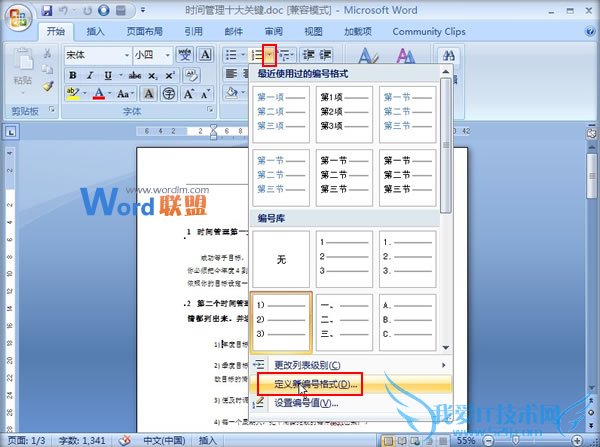Image resolution: width=600 pixels, height=447 pixels.
Task: Toggle Insert/Overtype mode (插入)
Action: coord(208,440)
